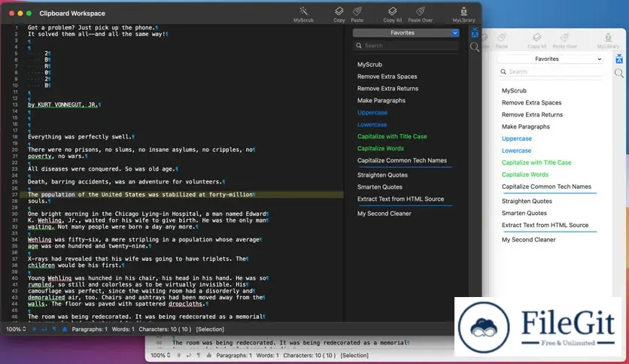Choose Capitalize Words in dark window list
This screenshot has width=629, height=364.
[380, 148]
